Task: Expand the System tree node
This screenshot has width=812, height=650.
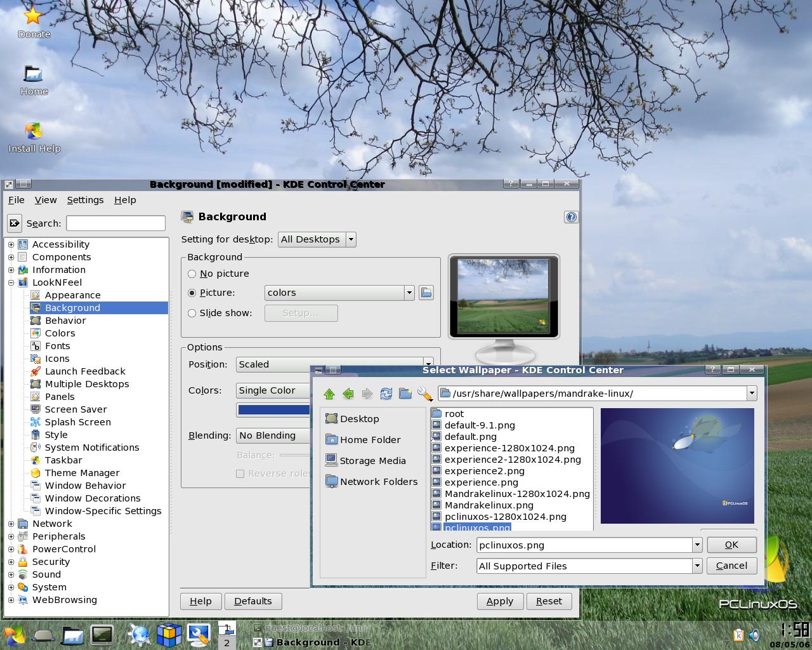Action: point(11,587)
